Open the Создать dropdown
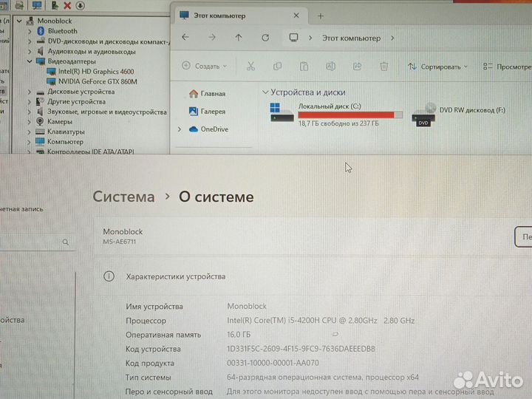This screenshot has height=399, width=532. tap(204, 66)
